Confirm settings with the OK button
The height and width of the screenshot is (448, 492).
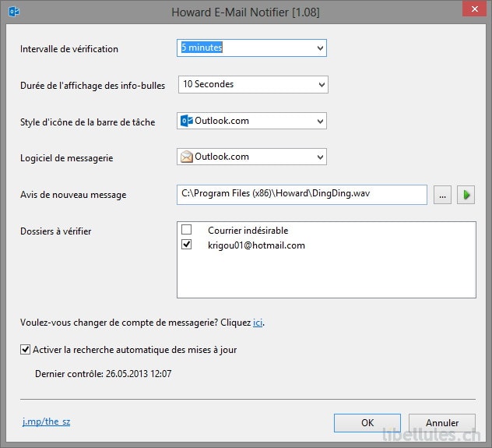(x=367, y=423)
